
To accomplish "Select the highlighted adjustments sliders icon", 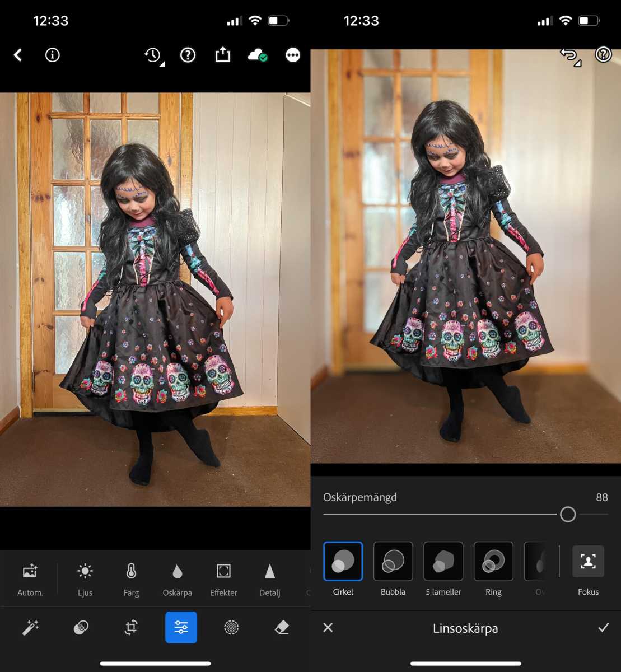I will pos(181,627).
